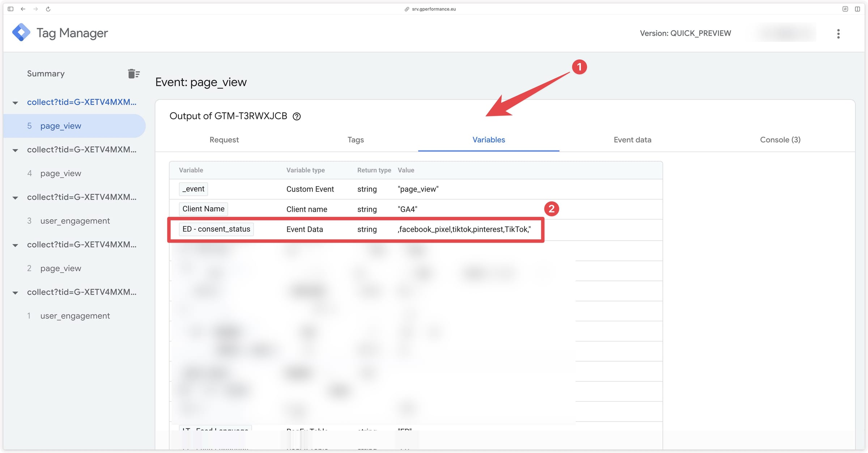Image resolution: width=868 pixels, height=453 pixels.
Task: Reload the page with refresh icon
Action: click(48, 9)
